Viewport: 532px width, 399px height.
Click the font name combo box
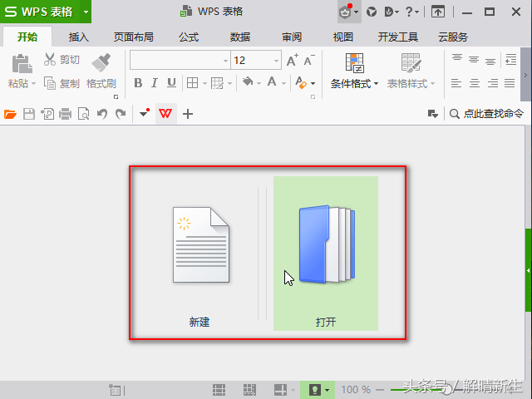[180, 61]
